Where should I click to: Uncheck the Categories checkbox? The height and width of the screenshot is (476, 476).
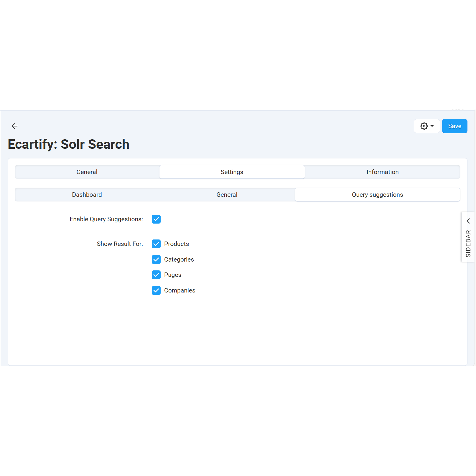(156, 260)
